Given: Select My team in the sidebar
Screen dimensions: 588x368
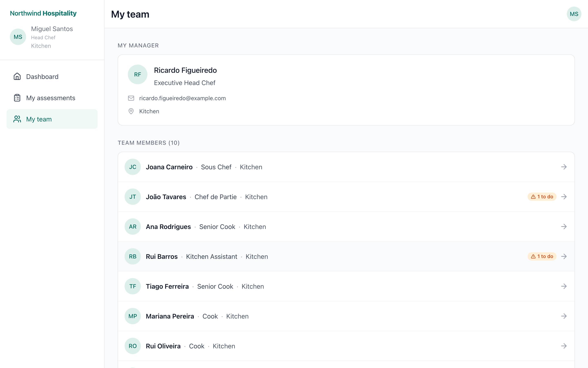Looking at the screenshot, I should click(52, 119).
